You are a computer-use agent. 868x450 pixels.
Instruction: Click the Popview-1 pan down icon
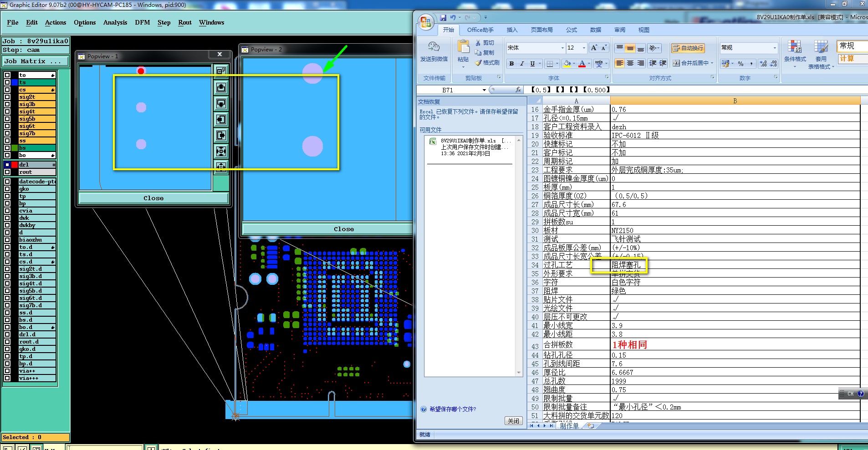click(x=221, y=103)
